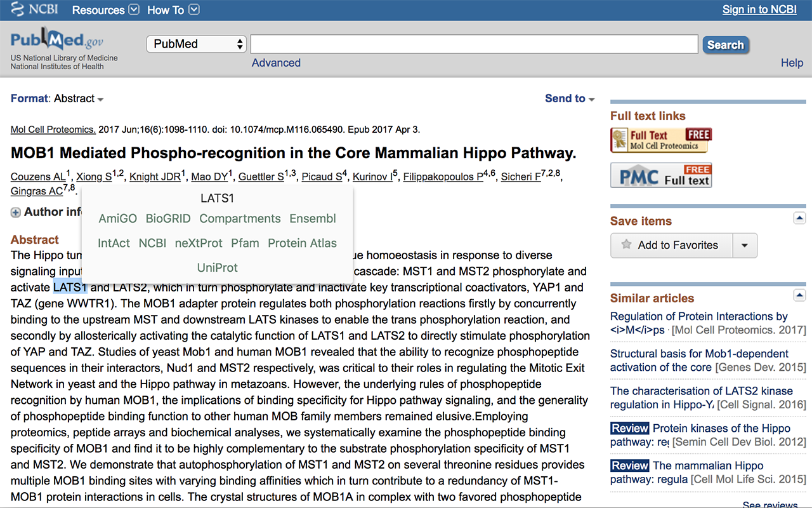The width and height of the screenshot is (812, 508).
Task: Open Add to Favorites dropdown arrow
Action: click(745, 245)
